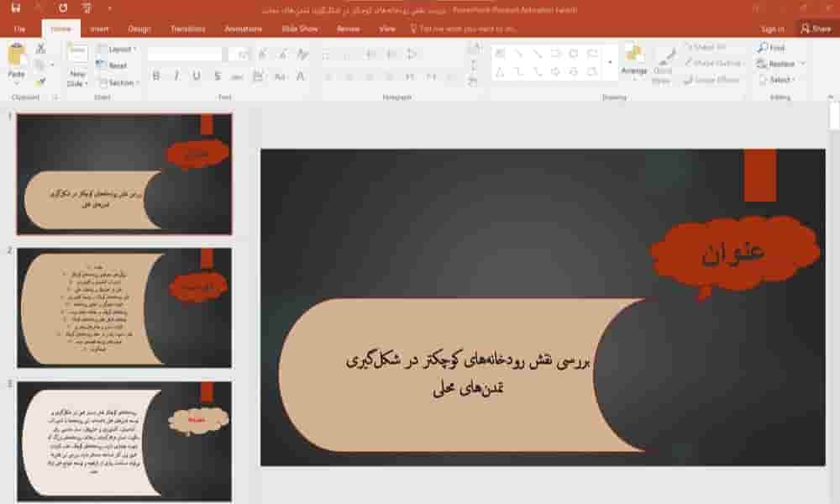Click the Format Painter brush icon
Screen dimensions: 840x504
tap(40, 81)
